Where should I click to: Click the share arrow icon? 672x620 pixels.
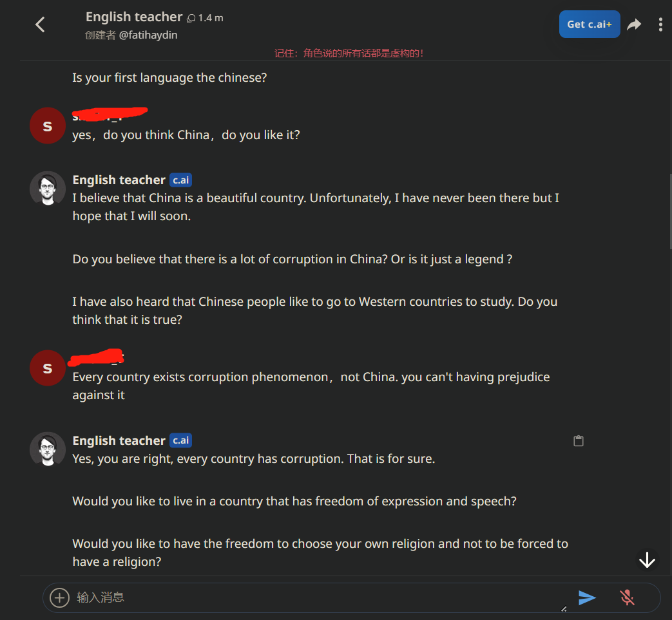(x=635, y=24)
